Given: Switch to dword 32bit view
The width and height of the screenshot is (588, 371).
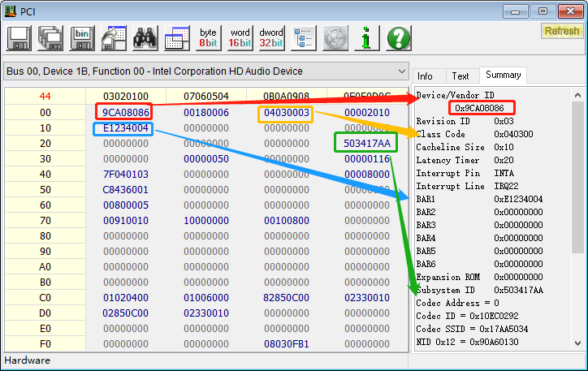Looking at the screenshot, I should click(x=271, y=38).
